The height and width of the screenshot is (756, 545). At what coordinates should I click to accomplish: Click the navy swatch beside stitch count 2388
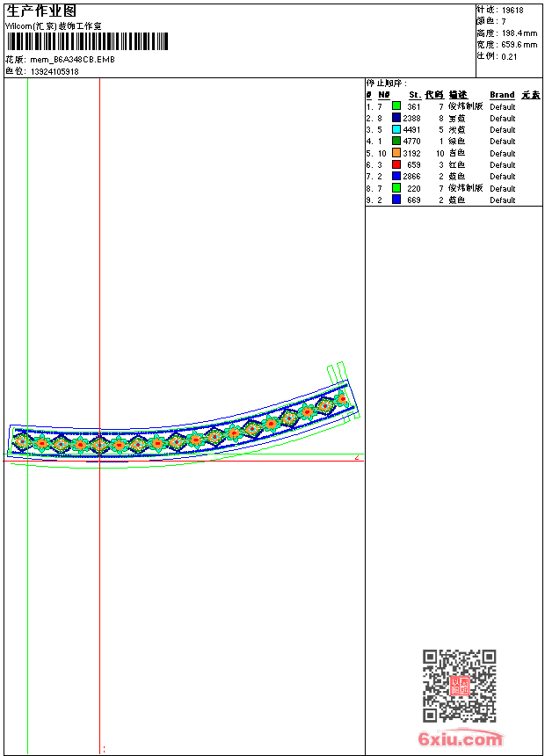pos(396,117)
